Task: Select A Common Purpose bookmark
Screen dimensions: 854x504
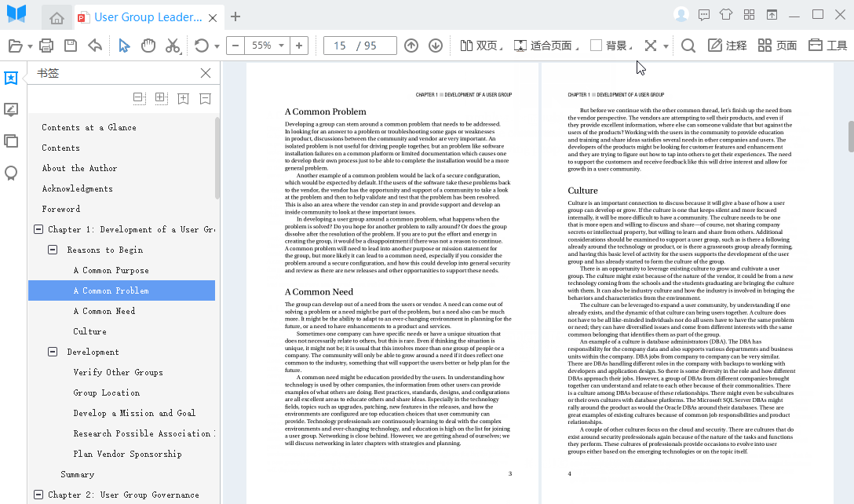Action: pos(111,270)
